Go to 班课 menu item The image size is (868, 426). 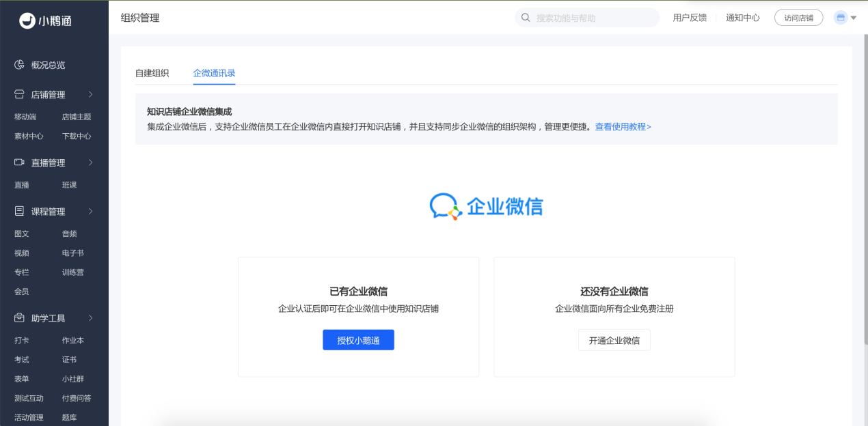(69, 185)
